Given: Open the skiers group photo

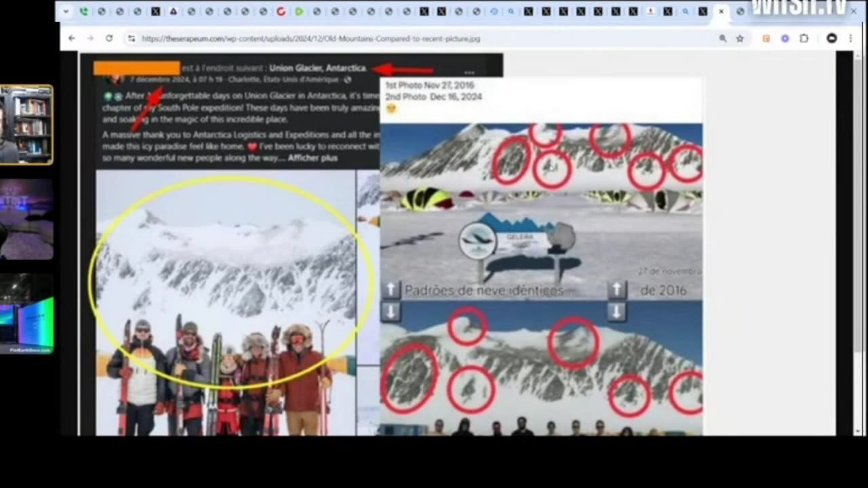Looking at the screenshot, I should (x=225, y=302).
